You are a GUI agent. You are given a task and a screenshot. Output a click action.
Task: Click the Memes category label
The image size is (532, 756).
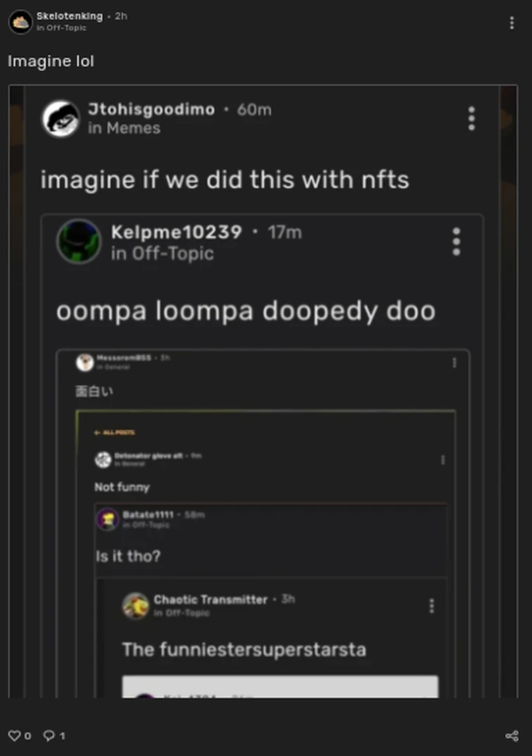[x=124, y=128]
